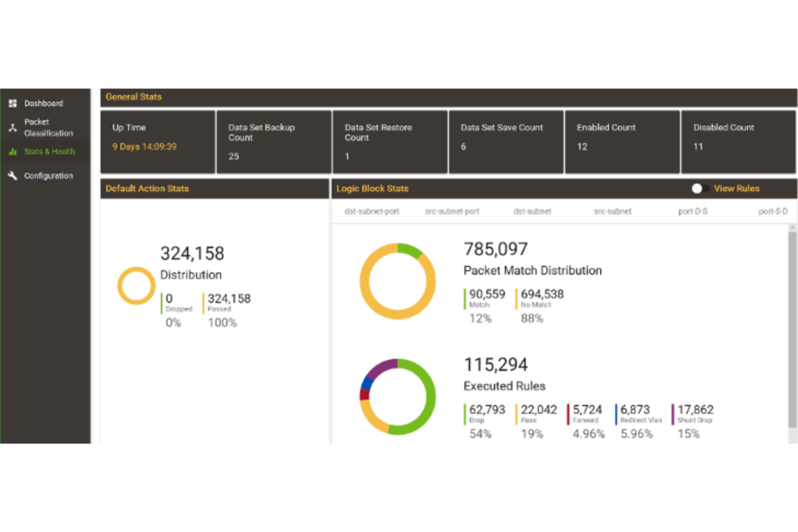Click the Disabled Count stat card
This screenshot has width=798, height=532.
pos(738,142)
